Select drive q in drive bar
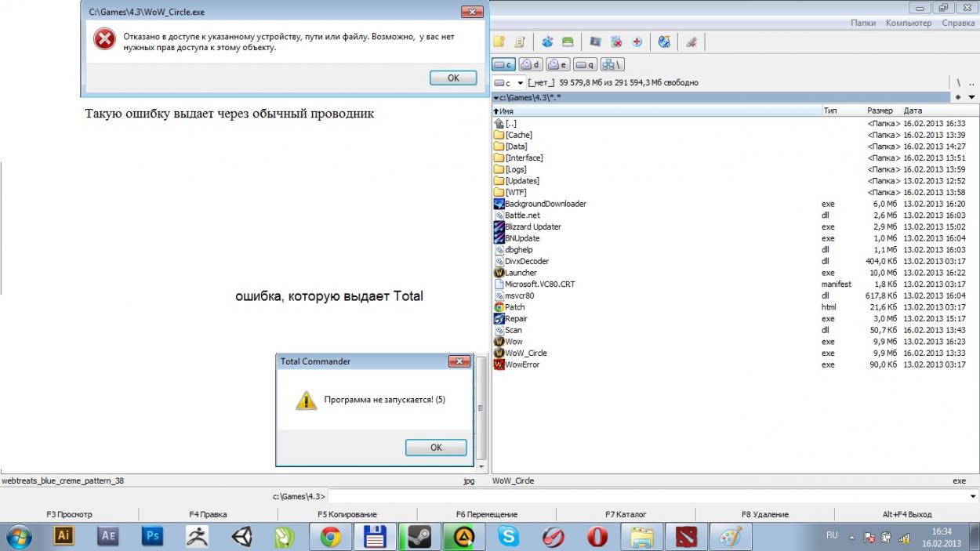The height and width of the screenshot is (551, 980). (x=585, y=64)
